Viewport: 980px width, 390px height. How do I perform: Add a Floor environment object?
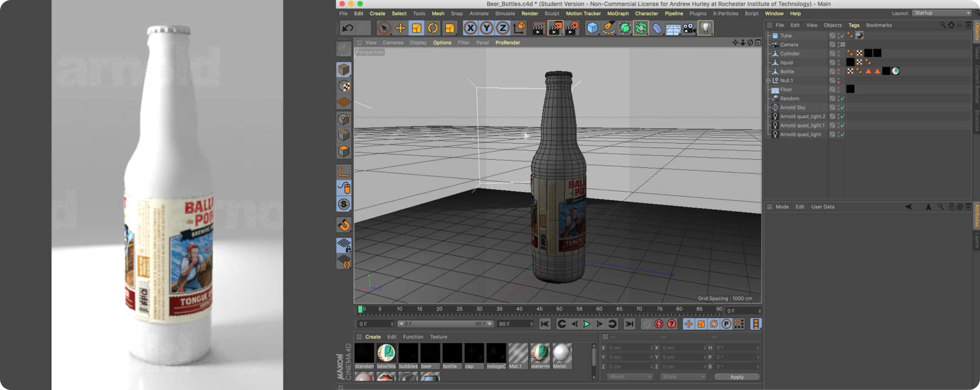pyautogui.click(x=673, y=28)
